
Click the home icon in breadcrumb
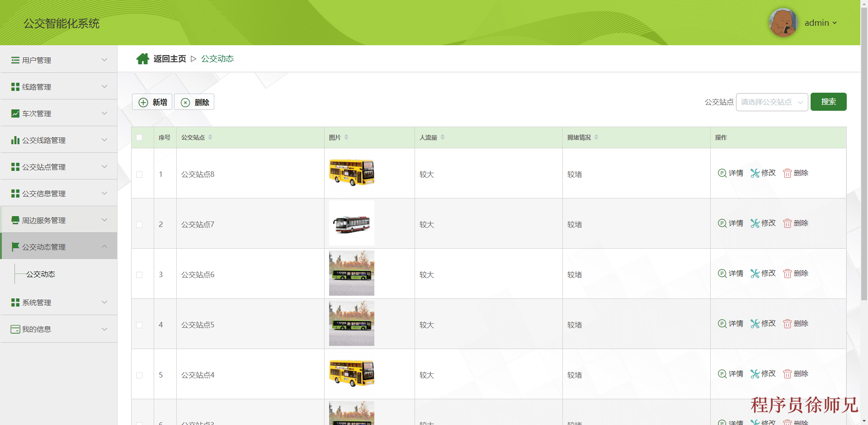pos(143,59)
